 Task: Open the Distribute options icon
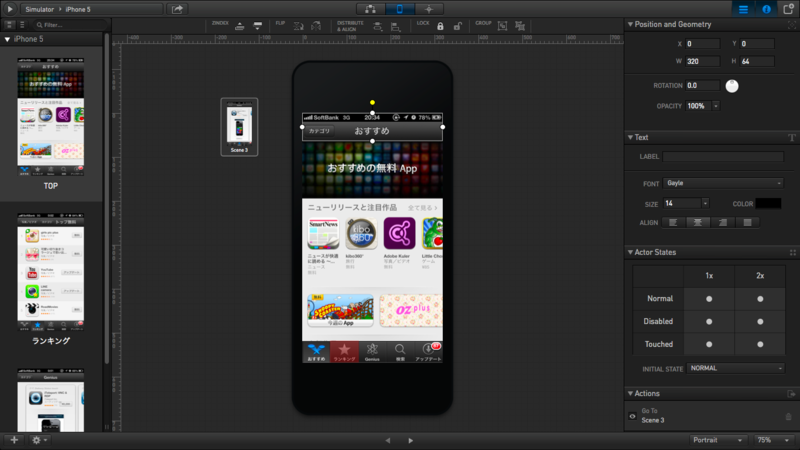(x=378, y=27)
